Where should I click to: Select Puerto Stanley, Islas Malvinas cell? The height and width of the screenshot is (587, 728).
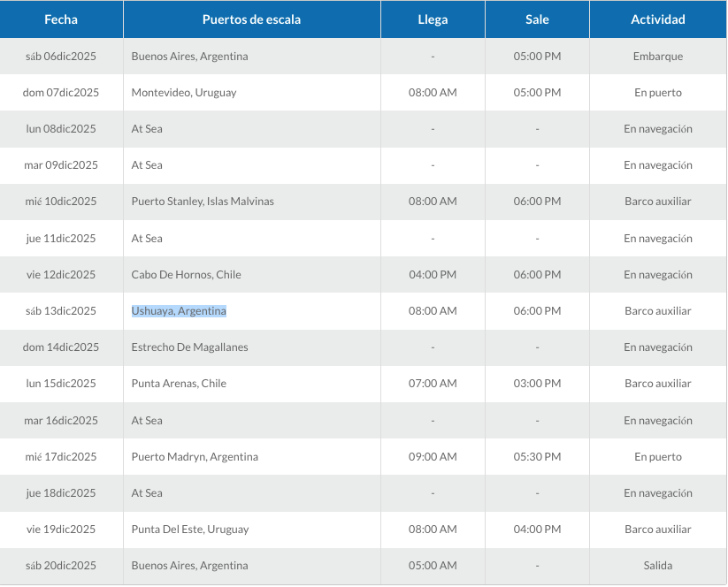pos(203,202)
